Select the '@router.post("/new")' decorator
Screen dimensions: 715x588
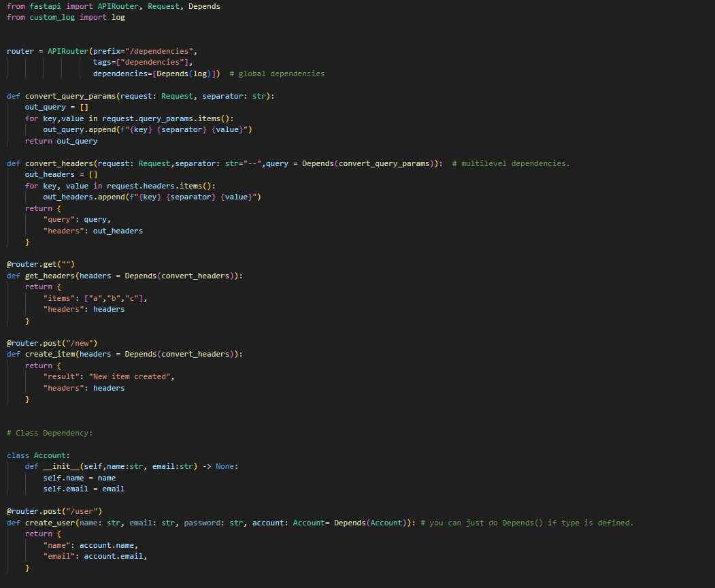[52, 343]
